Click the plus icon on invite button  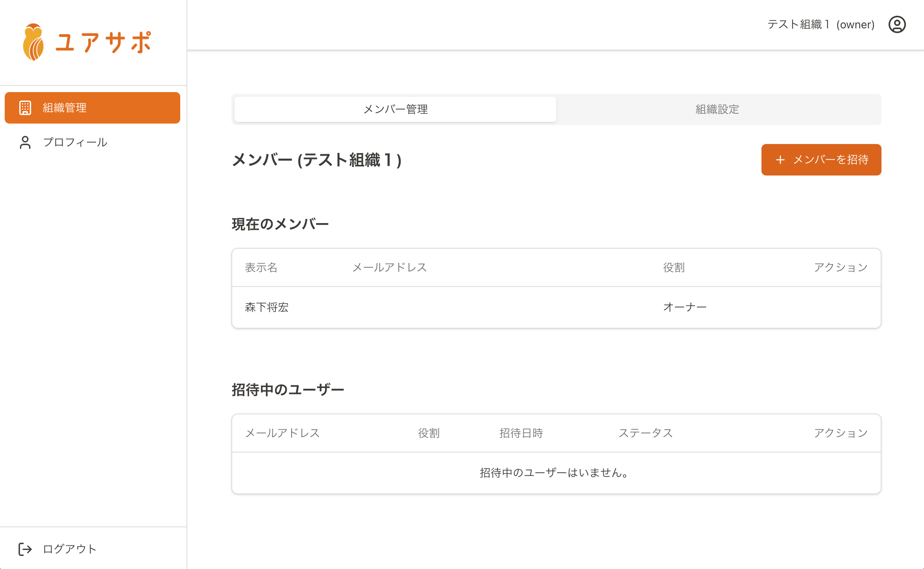coord(780,160)
